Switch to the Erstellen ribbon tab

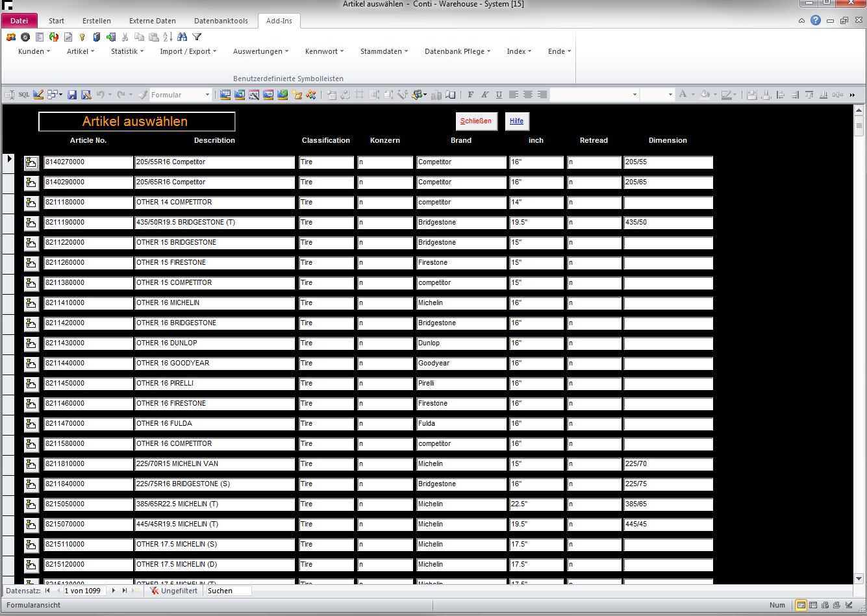click(x=97, y=21)
